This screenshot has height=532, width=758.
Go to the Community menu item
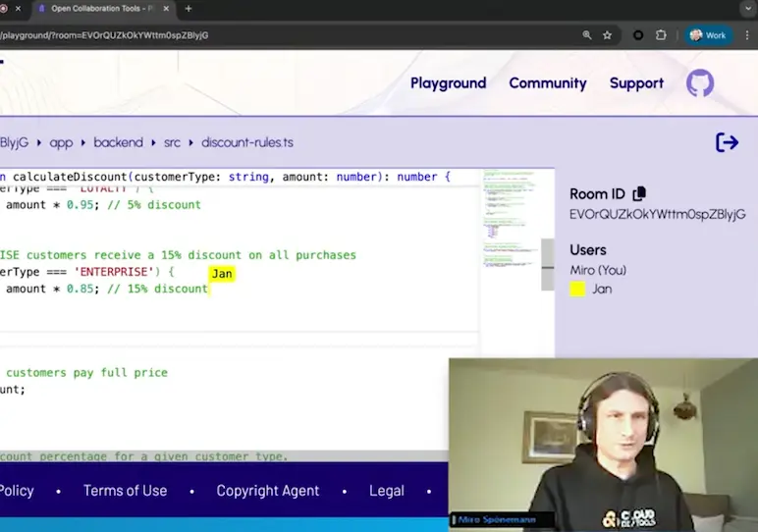[547, 83]
